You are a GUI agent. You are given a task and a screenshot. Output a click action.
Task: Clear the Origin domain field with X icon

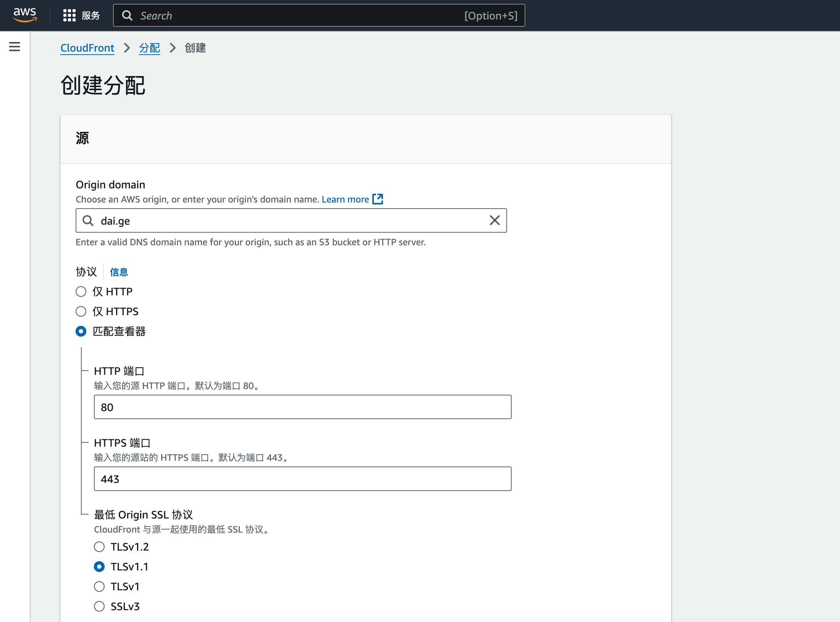point(495,220)
